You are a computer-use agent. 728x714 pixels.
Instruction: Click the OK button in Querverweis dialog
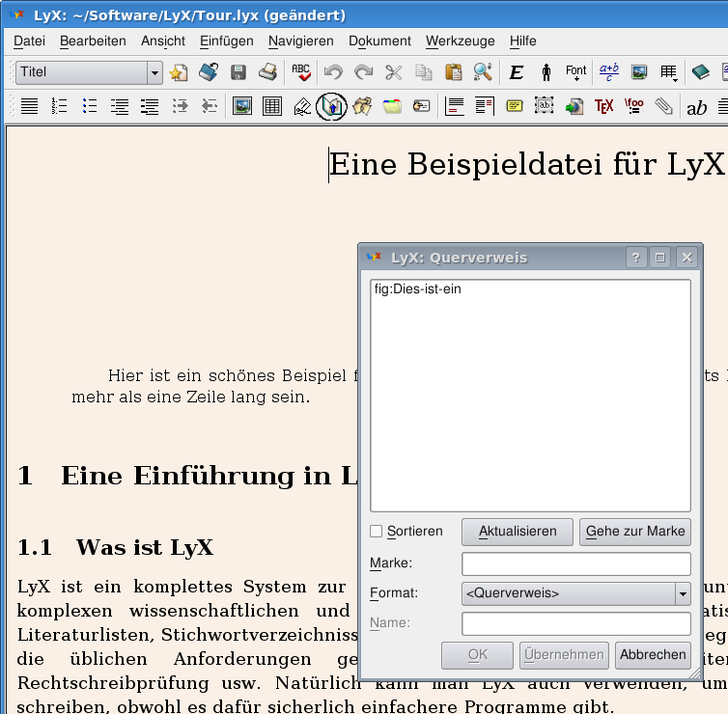tap(477, 655)
